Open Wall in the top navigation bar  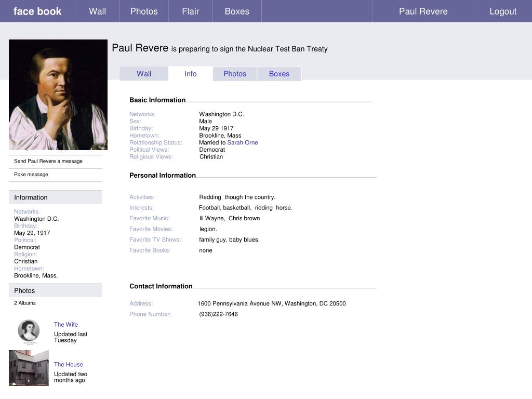pyautogui.click(x=97, y=11)
